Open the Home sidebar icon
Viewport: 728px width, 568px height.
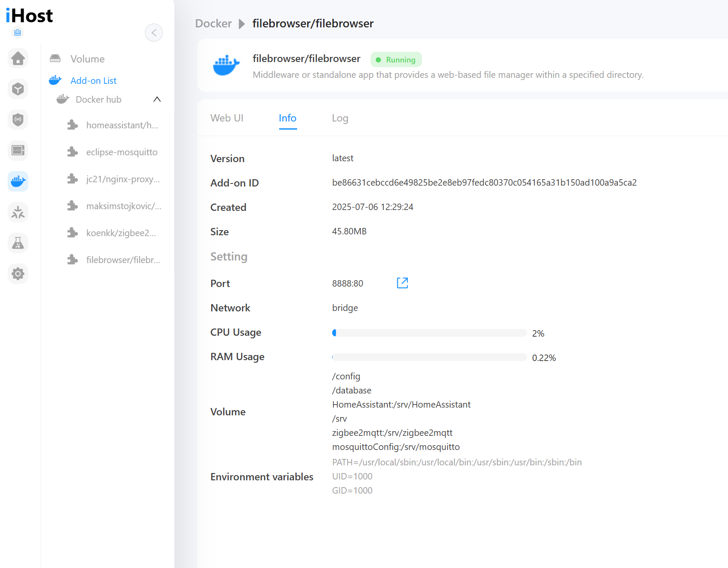[18, 58]
